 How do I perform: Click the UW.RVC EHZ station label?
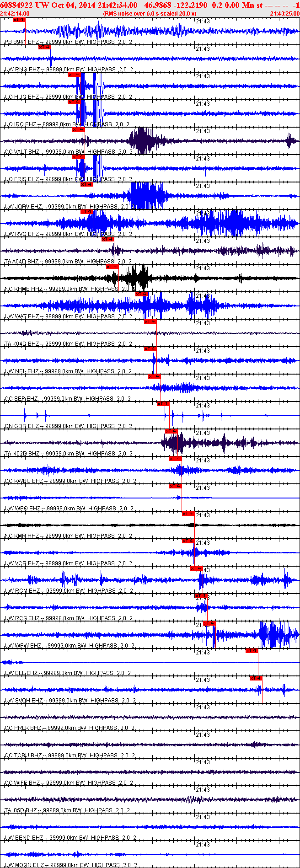point(21,234)
